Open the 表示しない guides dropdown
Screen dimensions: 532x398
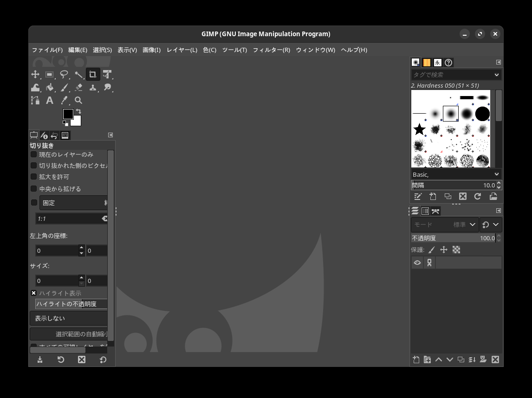tap(69, 318)
